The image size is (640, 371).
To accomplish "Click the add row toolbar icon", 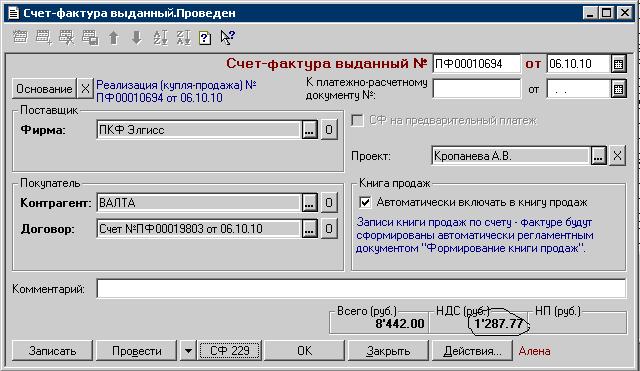I will (43, 38).
